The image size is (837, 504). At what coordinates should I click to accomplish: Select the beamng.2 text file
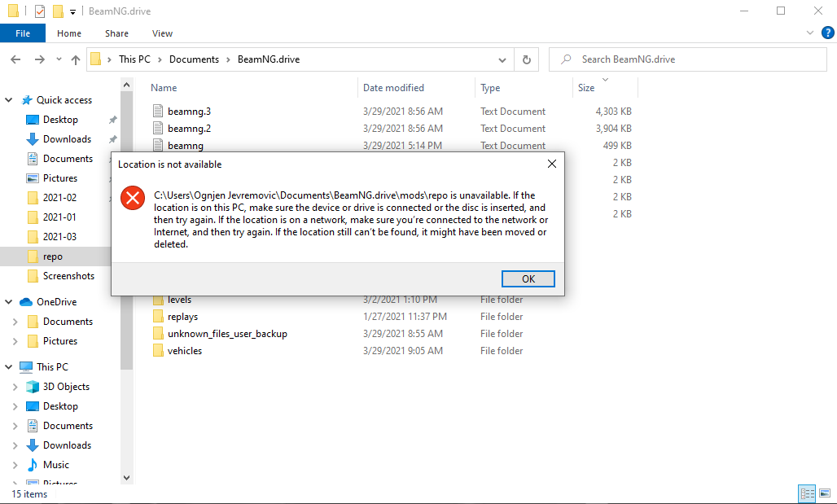[189, 128]
